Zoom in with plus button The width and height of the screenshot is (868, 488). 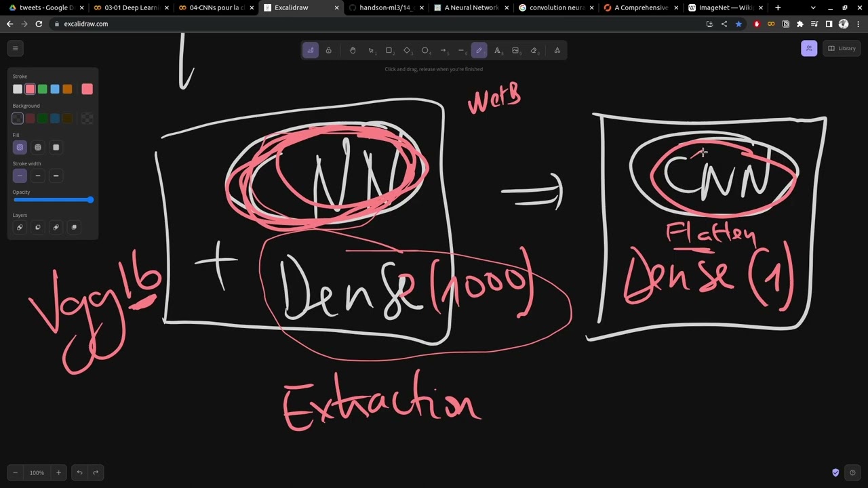click(x=58, y=472)
